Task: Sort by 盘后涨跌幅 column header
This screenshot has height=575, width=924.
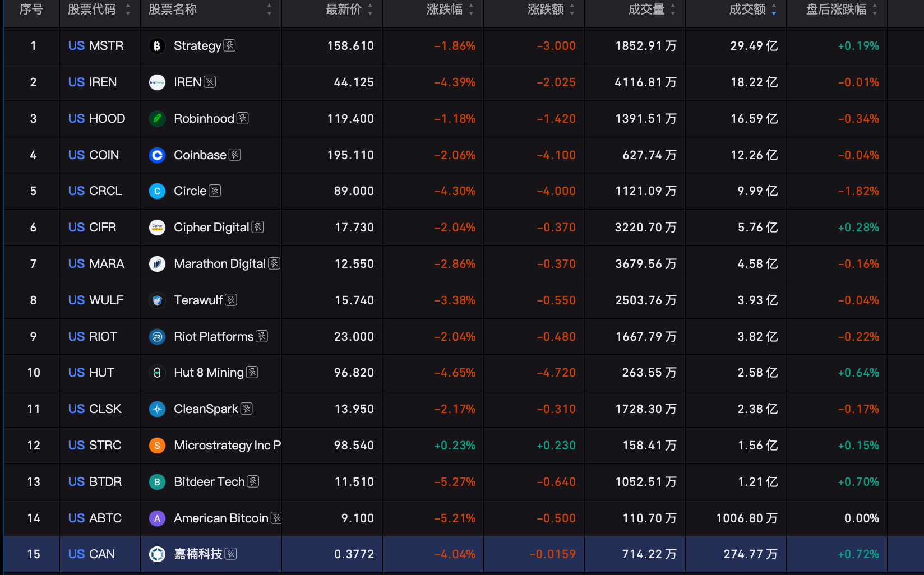Action: pos(841,10)
